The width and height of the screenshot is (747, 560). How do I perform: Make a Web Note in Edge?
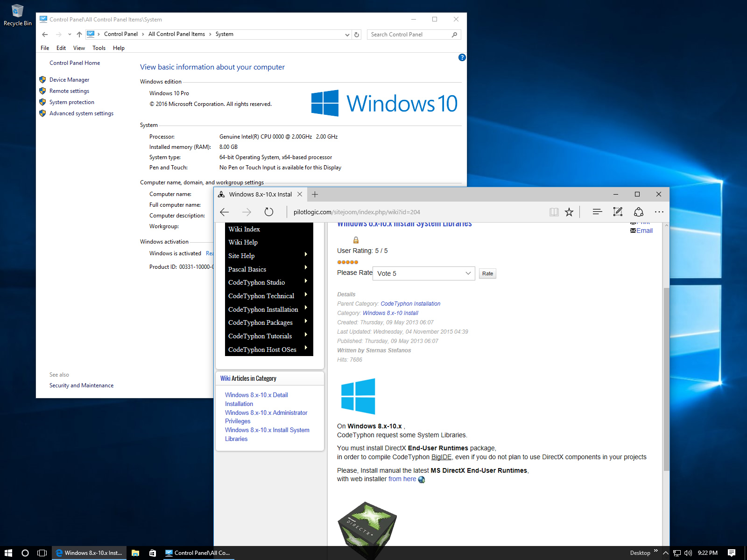point(618,212)
